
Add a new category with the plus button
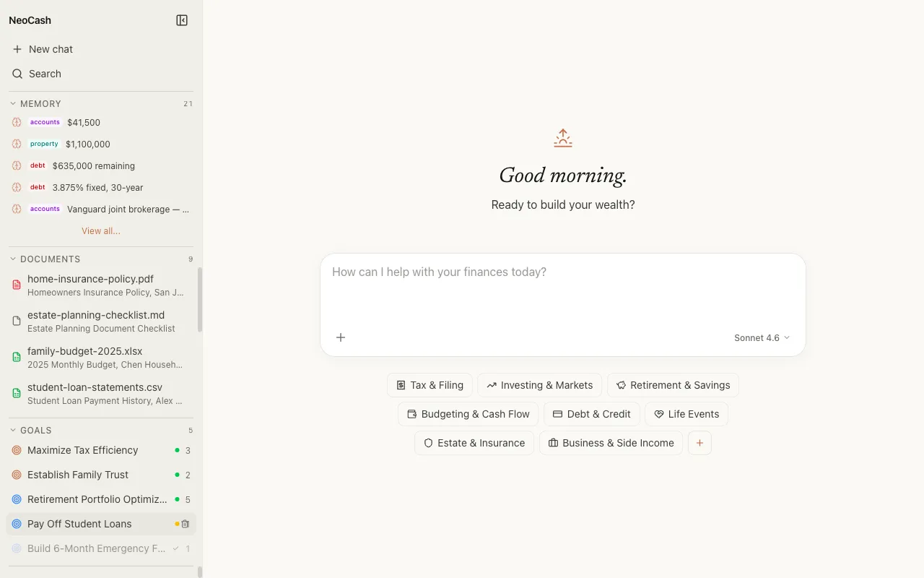tap(699, 443)
